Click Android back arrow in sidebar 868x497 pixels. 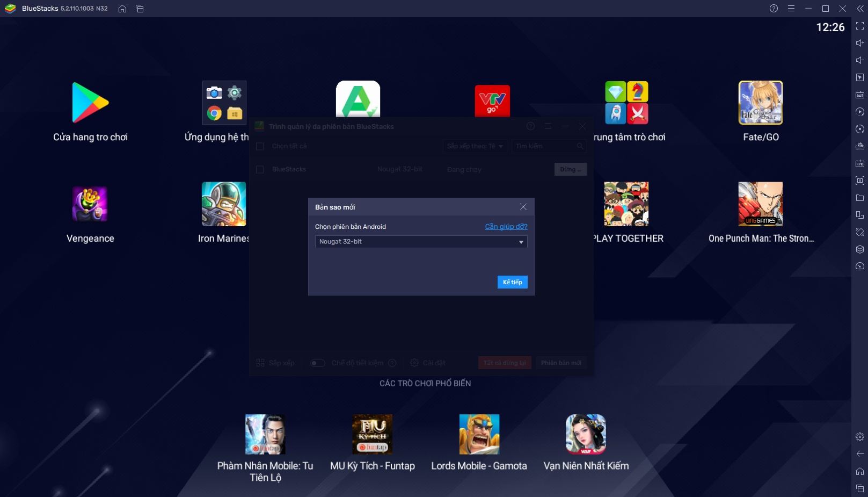pyautogui.click(x=860, y=454)
